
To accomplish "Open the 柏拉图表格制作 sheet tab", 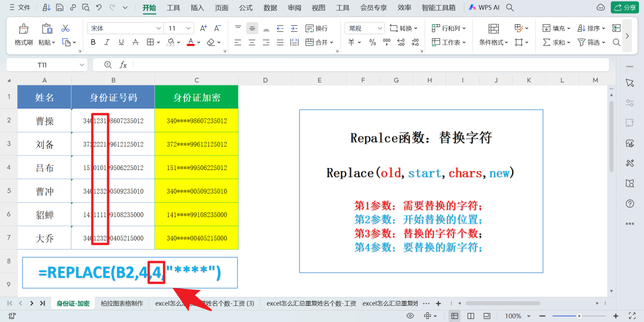I will (x=122, y=303).
